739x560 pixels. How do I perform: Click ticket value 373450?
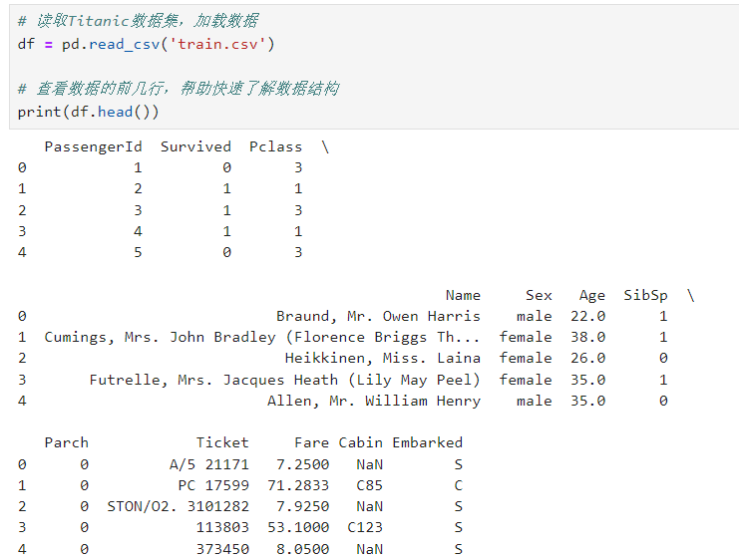click(222, 549)
